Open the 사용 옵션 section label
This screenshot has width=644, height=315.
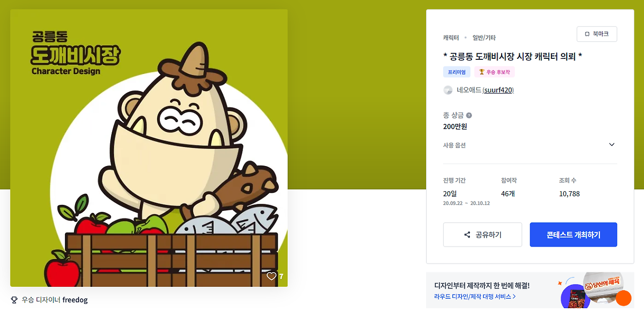[454, 145]
